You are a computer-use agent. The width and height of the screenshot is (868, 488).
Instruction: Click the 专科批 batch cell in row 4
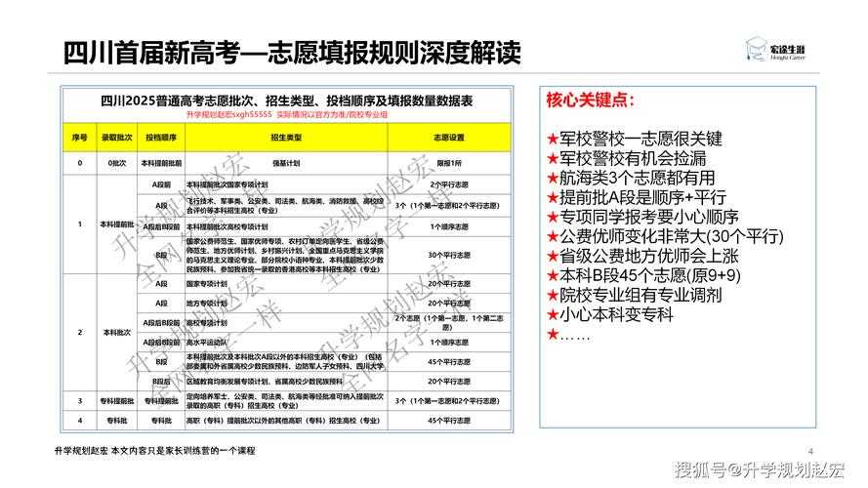117,421
